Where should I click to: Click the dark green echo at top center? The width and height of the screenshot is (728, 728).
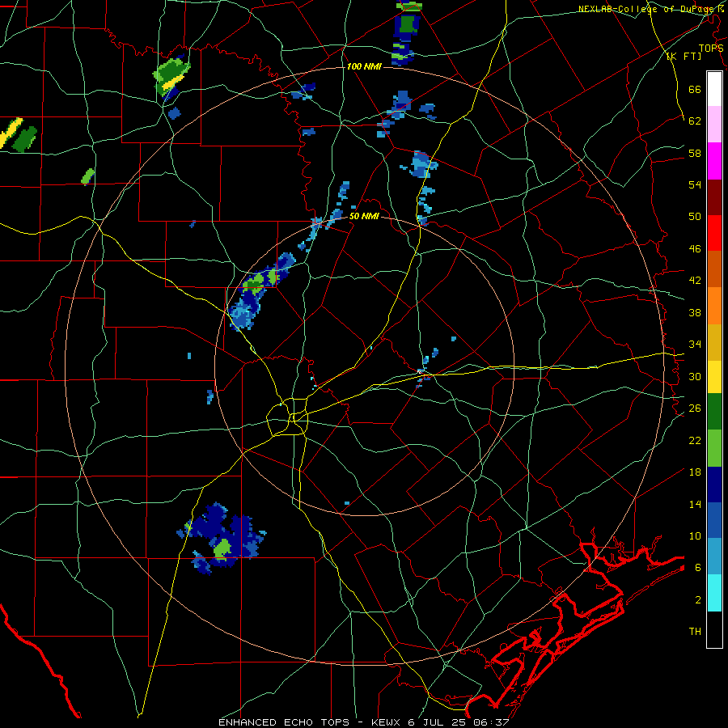coord(407,23)
